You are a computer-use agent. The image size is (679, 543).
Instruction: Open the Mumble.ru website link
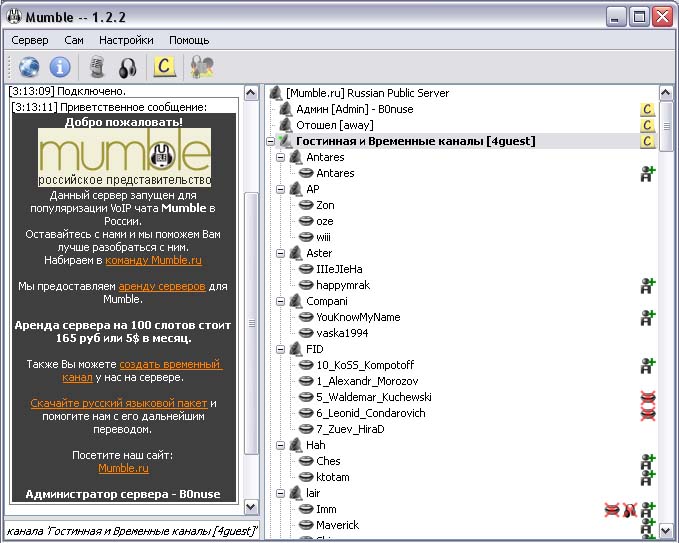coord(123,468)
